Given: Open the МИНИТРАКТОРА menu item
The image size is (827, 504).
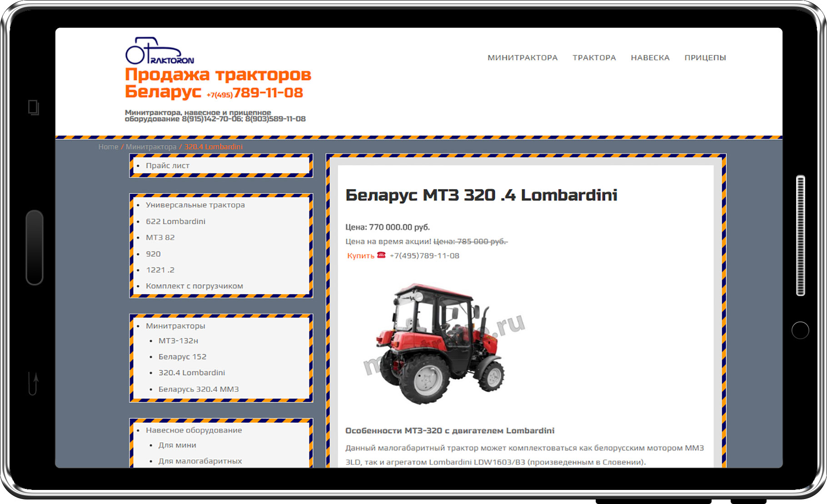Looking at the screenshot, I should 523,58.
